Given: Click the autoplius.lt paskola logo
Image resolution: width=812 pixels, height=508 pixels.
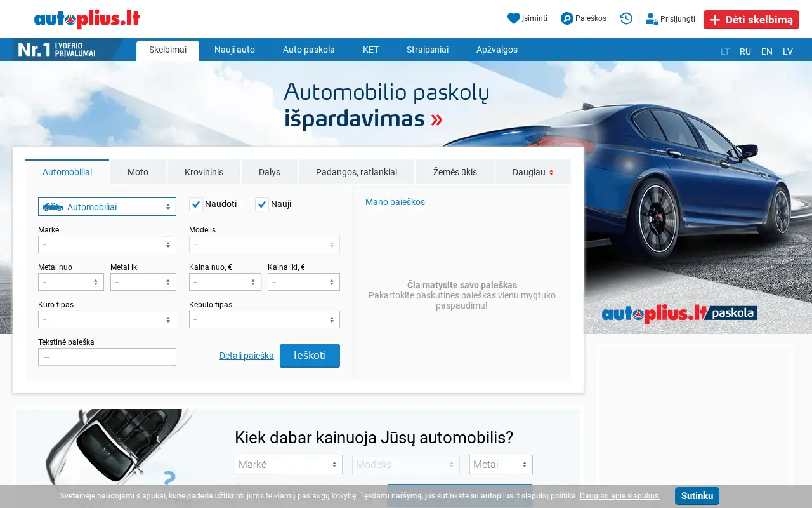Looking at the screenshot, I should pyautogui.click(x=679, y=313).
